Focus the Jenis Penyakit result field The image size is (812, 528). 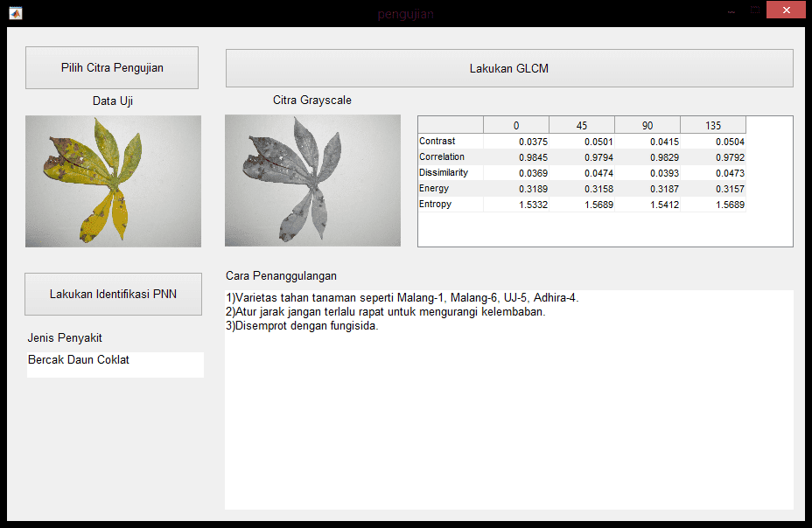pos(115,365)
